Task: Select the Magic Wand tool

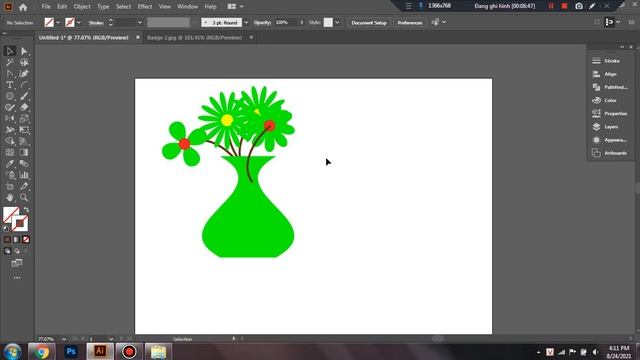Action: point(10,62)
